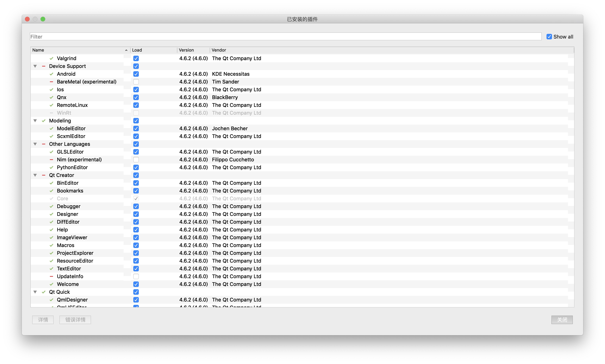This screenshot has width=605, height=364.
Task: Click the green check icon beside TextEditor
Action: point(51,269)
